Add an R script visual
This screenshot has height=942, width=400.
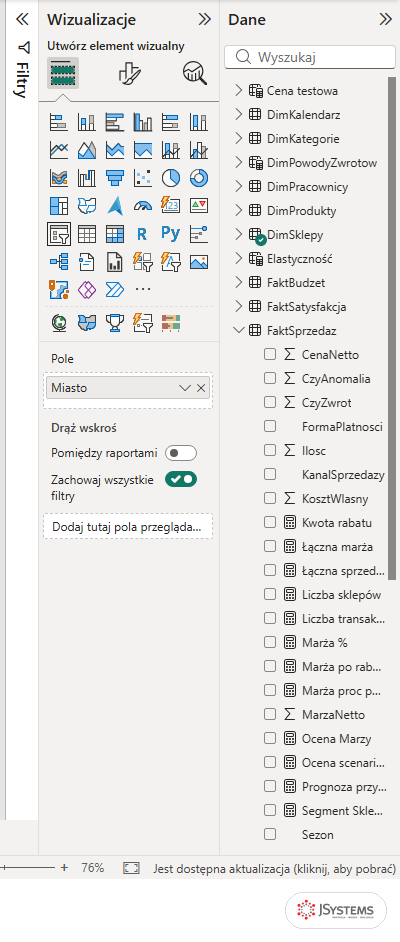click(x=143, y=233)
